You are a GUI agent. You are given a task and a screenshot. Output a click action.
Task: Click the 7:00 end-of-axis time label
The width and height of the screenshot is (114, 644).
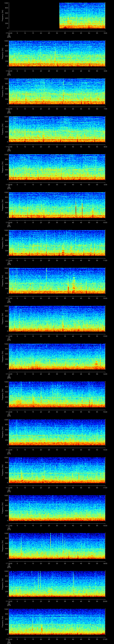[105, 109]
